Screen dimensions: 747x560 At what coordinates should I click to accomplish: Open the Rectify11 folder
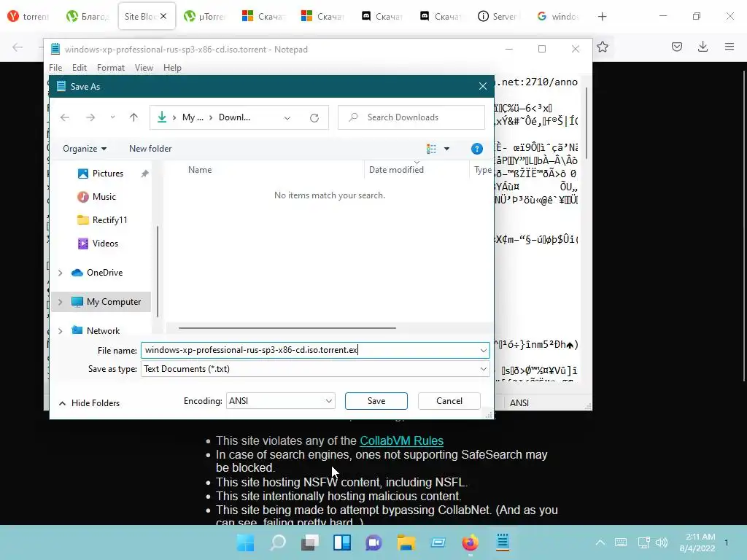(x=109, y=220)
